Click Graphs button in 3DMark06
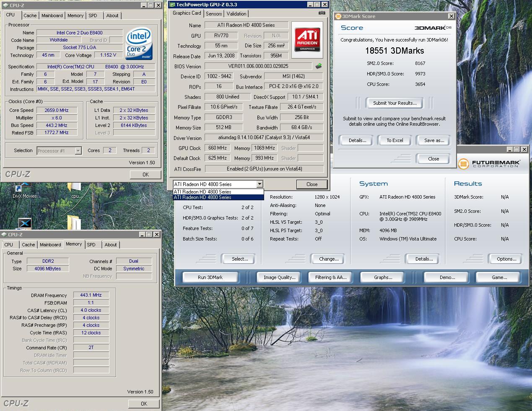The image size is (532, 411). pos(383,277)
